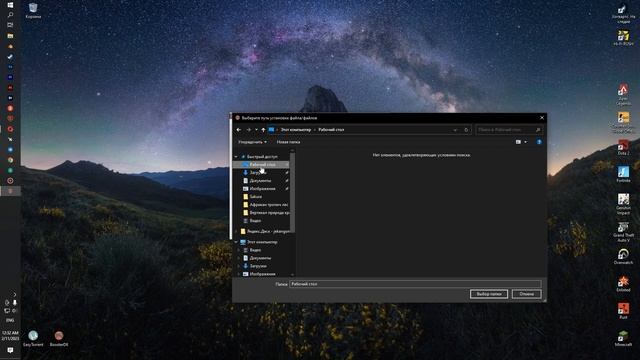Screen dimensions: 640x360
Task: Open the Genshin Impact desktop shortcut
Action: point(623,204)
